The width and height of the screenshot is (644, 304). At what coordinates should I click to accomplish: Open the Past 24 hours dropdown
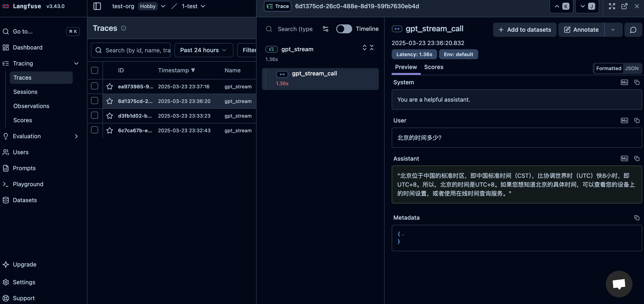[x=203, y=50]
